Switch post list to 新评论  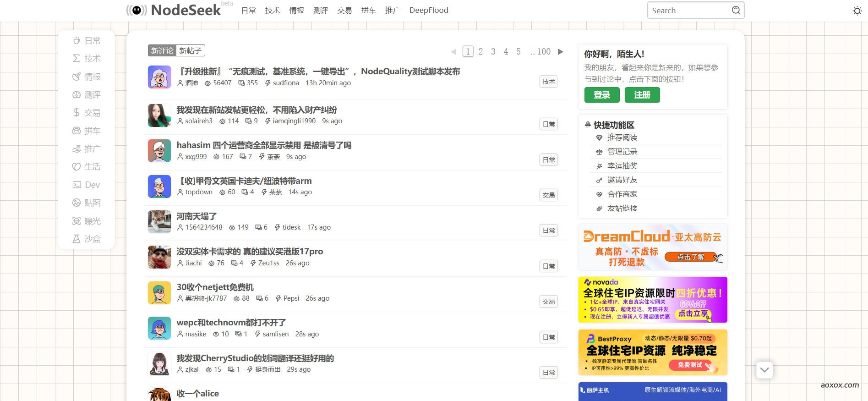[x=162, y=50]
